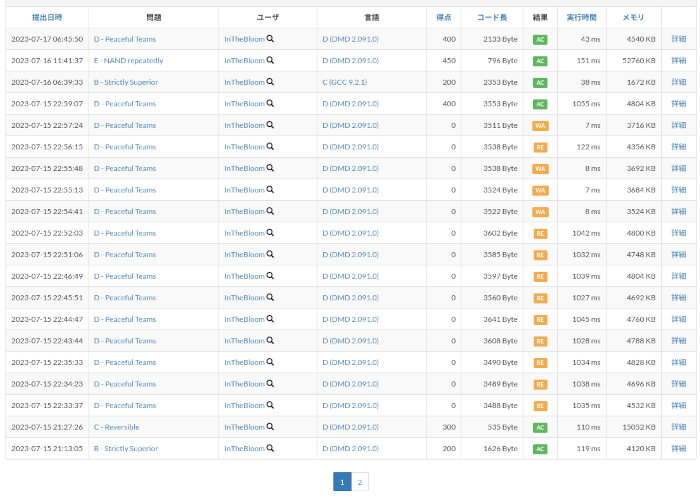Click search icon in the 21:13:05 row

coord(270,448)
